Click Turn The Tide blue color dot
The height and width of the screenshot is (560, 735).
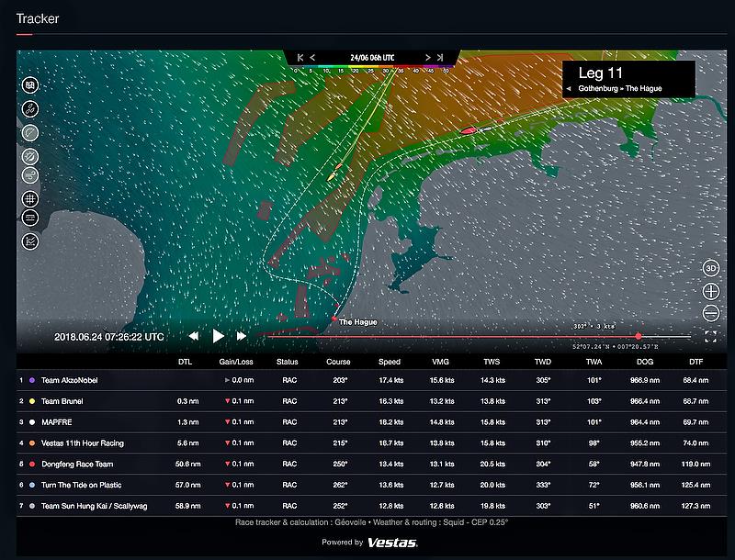[32, 485]
